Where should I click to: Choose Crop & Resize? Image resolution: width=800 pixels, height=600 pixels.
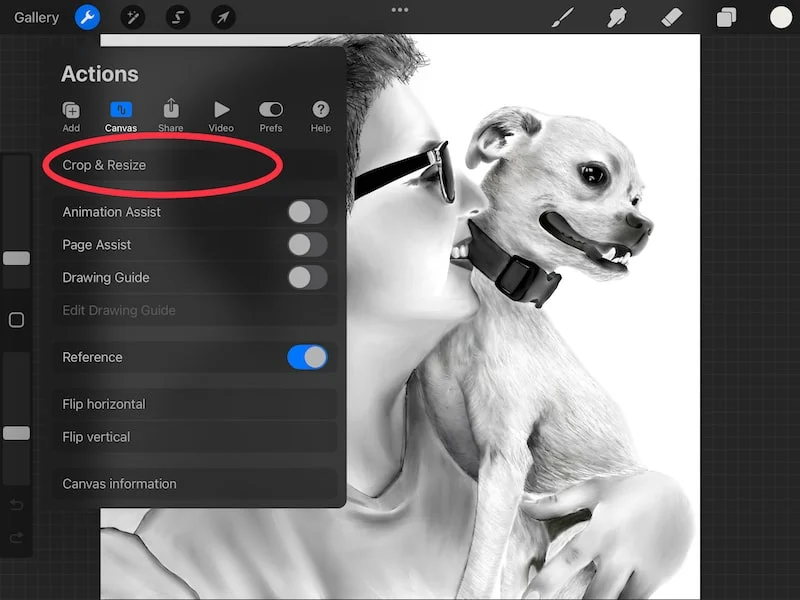(x=196, y=165)
